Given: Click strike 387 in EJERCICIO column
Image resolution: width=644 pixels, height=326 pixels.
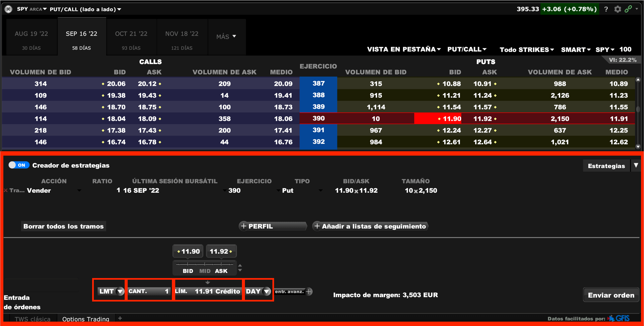Looking at the screenshot, I should [x=318, y=84].
